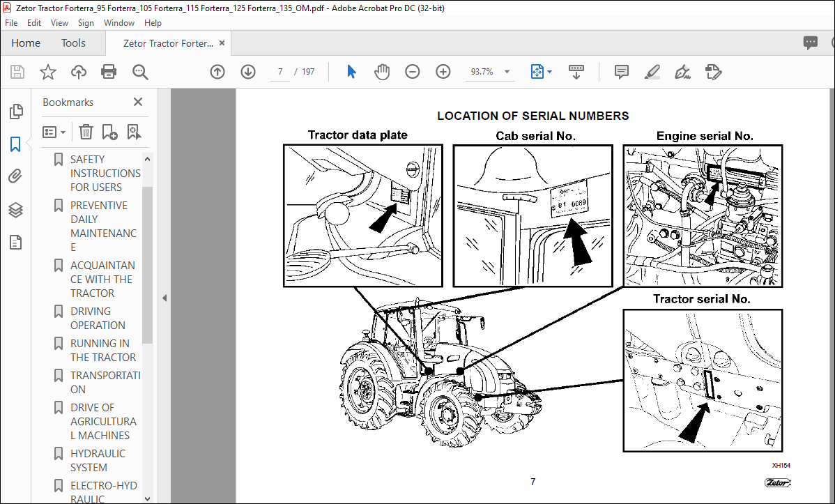Screen dimensions: 835x504
Task: Open the Edit PDF stamp tool
Action: point(713,71)
